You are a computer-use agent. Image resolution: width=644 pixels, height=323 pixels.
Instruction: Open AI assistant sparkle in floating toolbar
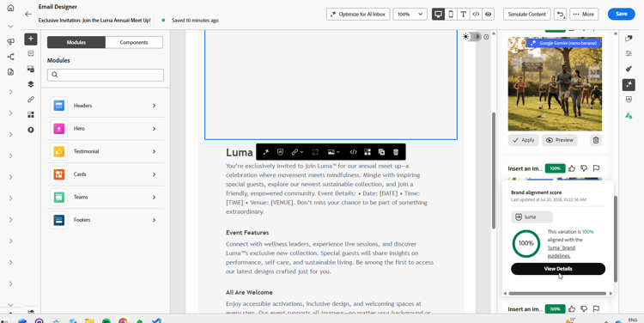[x=266, y=152]
